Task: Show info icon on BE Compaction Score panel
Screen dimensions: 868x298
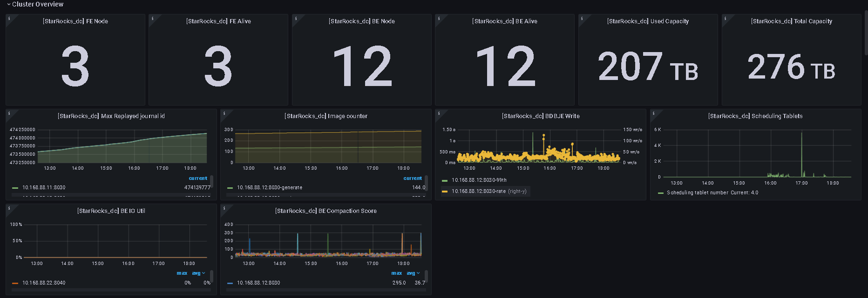Action: (x=224, y=208)
